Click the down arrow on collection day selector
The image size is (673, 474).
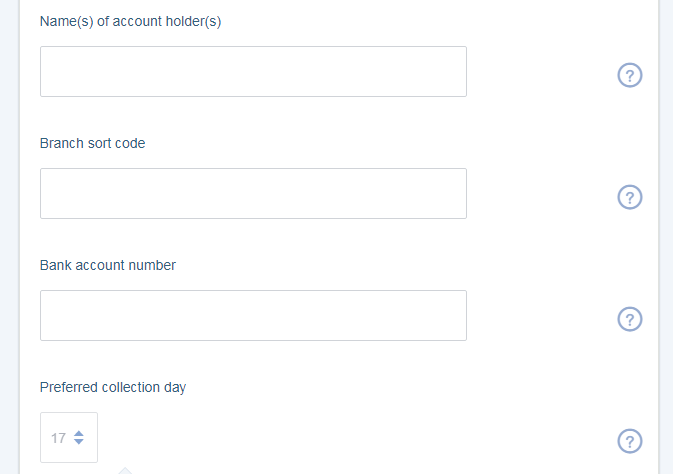(79, 442)
